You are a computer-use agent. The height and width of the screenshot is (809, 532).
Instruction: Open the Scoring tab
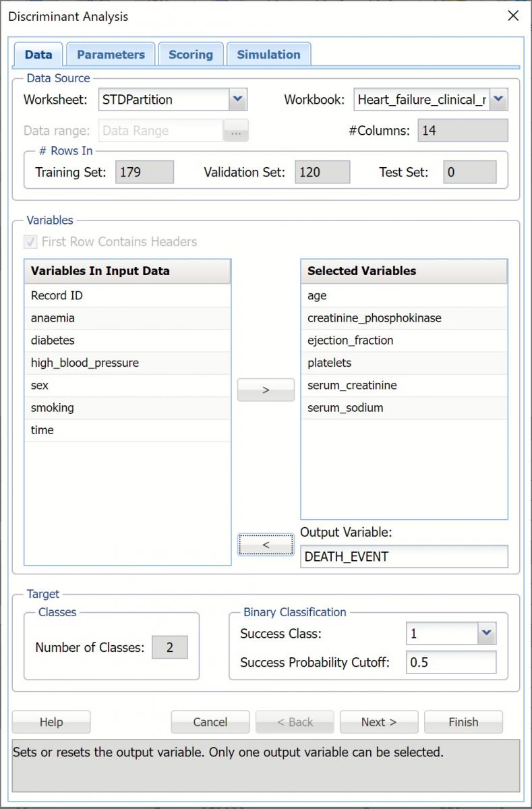(190, 55)
